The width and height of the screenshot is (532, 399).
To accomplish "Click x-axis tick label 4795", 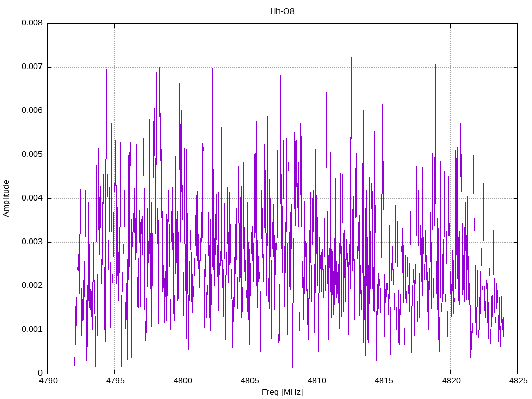I will 115,381.
